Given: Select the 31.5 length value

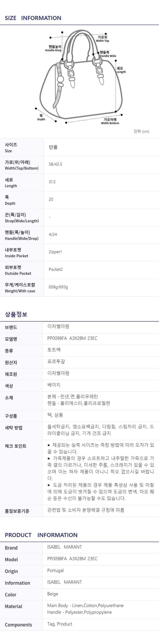Looking at the screenshot, I should 52,182.
